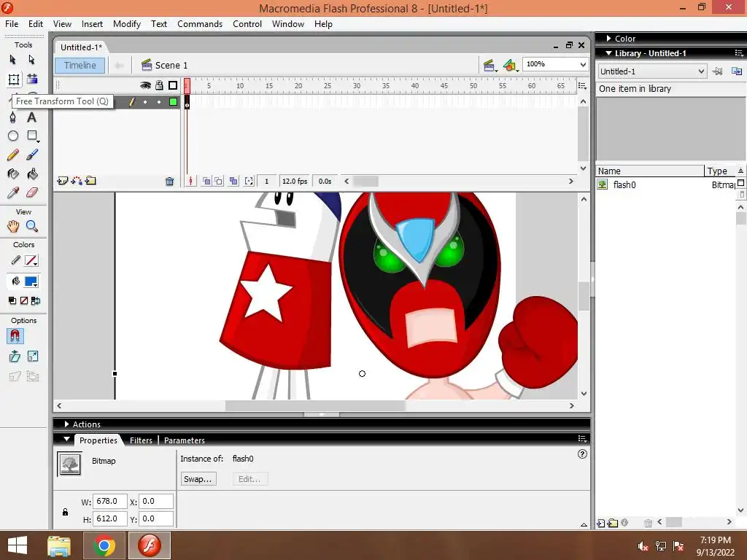Select the Pen tool

pos(13,117)
